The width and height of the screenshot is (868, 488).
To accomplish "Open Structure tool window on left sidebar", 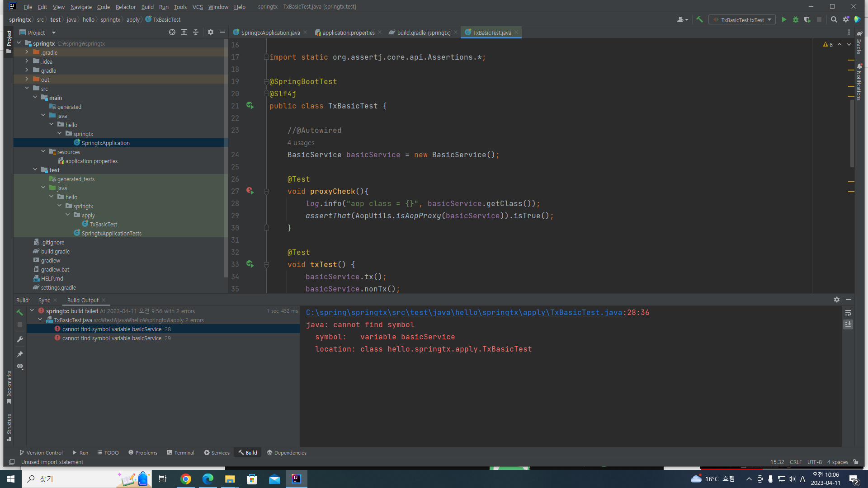I will (x=9, y=427).
